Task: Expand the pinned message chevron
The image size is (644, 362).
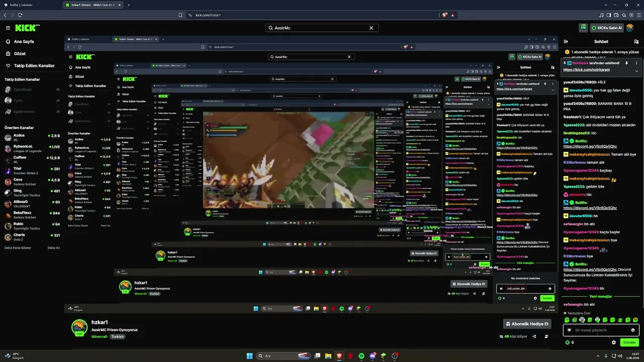Action: (x=636, y=71)
